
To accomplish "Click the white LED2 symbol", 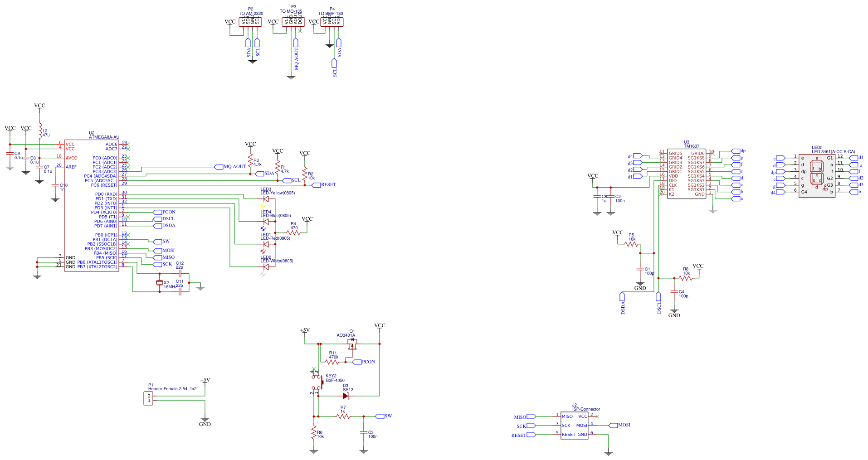I will (266, 267).
